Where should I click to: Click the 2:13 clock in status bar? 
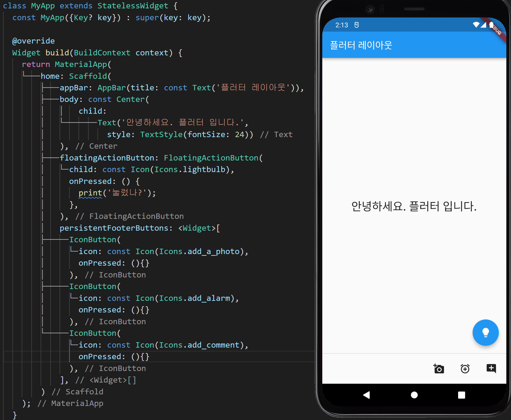click(341, 25)
